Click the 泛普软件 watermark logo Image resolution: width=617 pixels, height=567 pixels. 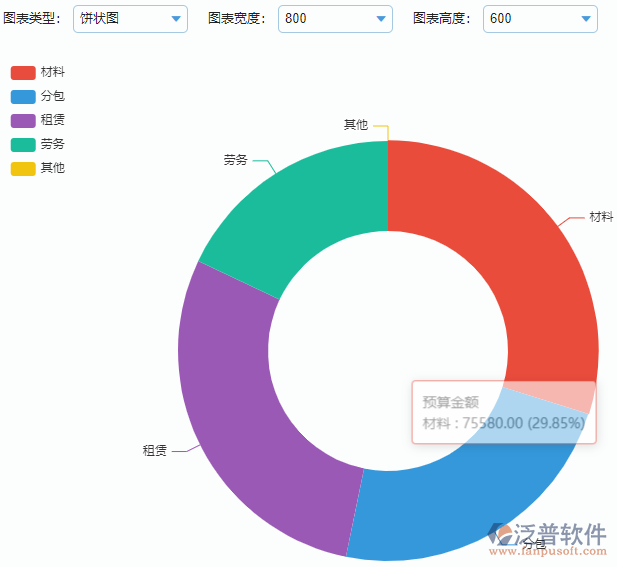548,538
